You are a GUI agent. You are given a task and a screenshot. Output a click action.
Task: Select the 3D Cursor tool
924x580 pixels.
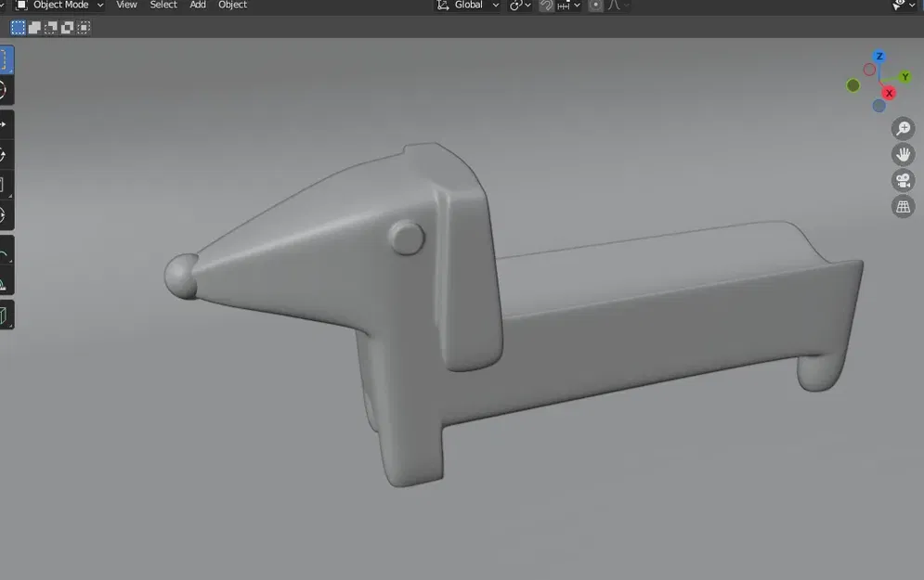(x=6, y=90)
